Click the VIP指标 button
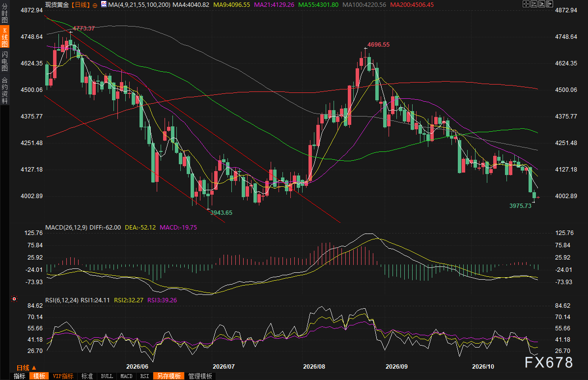Viewport: 588px width, 380px height. 63,376
